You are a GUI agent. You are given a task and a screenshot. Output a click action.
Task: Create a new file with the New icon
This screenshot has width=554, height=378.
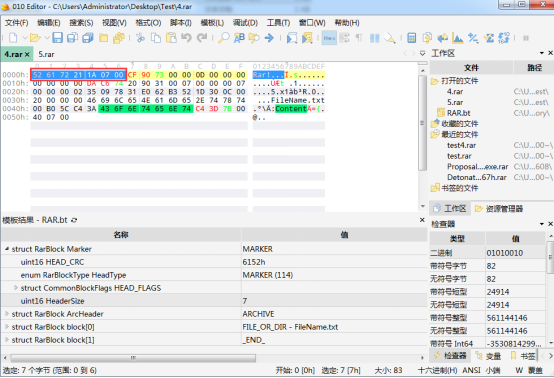(x=13, y=37)
